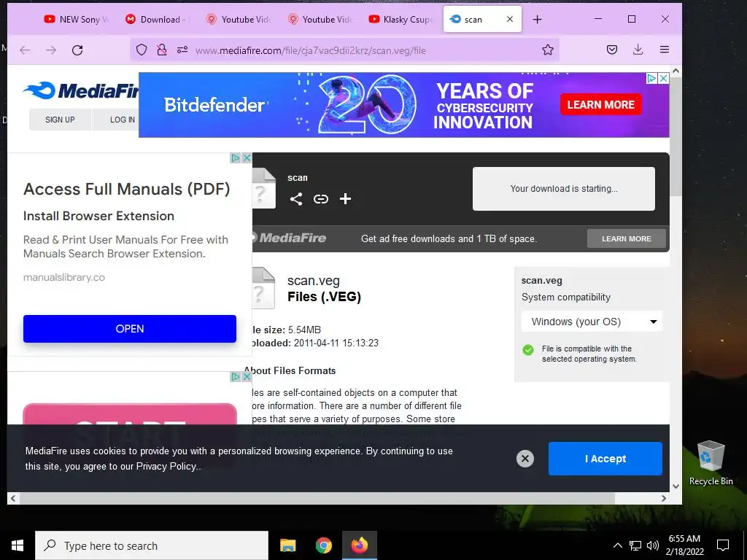Click the Firefox taskbar icon
This screenshot has height=560, width=747.
pyautogui.click(x=360, y=545)
